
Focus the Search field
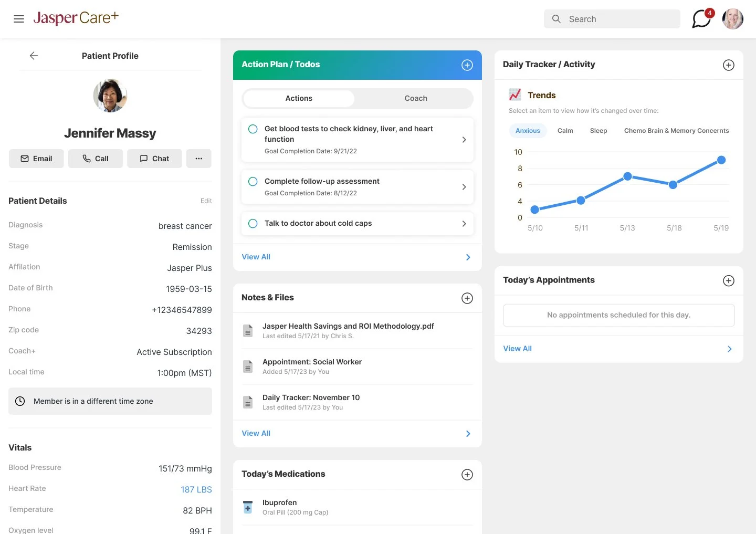tap(612, 19)
